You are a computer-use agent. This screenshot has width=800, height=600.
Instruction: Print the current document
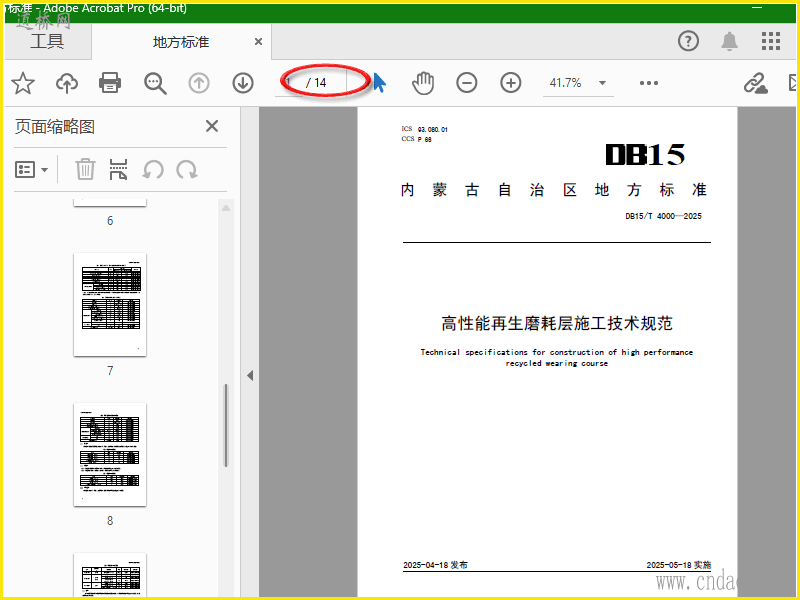(x=110, y=83)
